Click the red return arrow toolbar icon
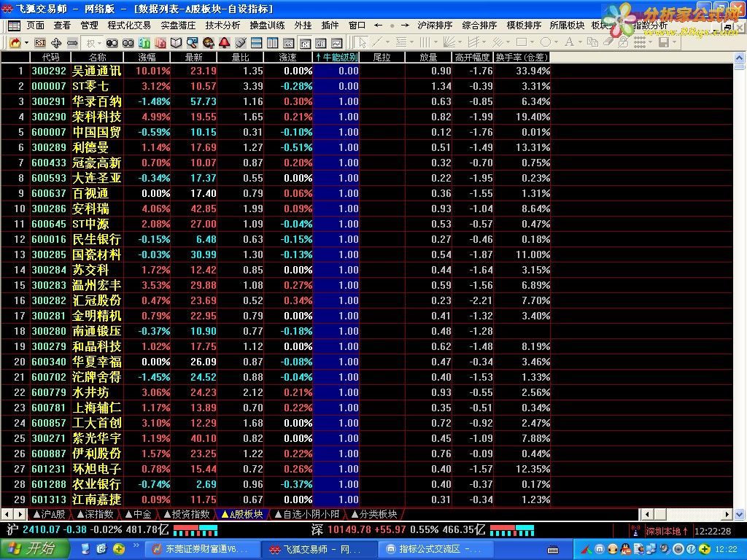 click(x=15, y=43)
